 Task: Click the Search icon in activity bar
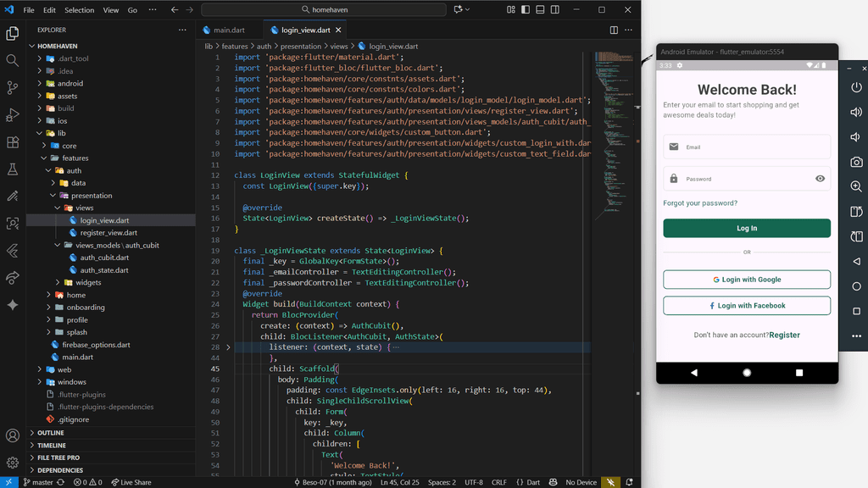[x=13, y=60]
